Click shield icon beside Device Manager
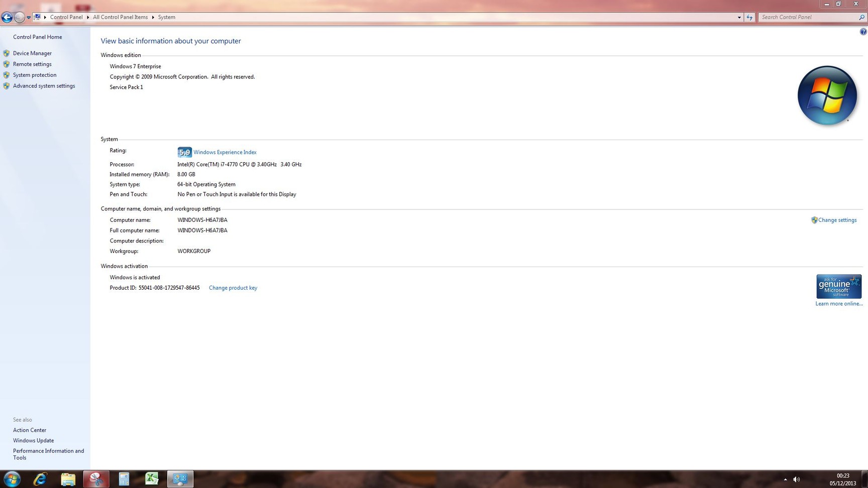Screen dimensions: 868x488 [6, 53]
